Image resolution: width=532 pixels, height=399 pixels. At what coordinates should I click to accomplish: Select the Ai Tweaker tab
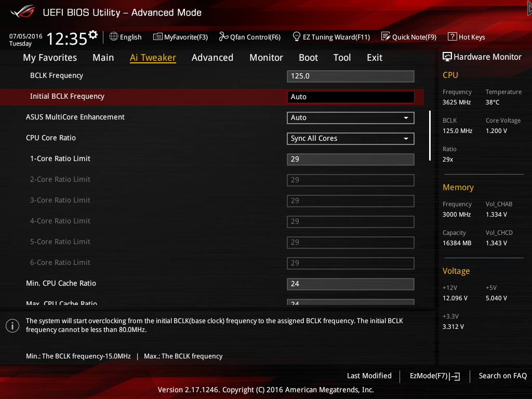[153, 58]
